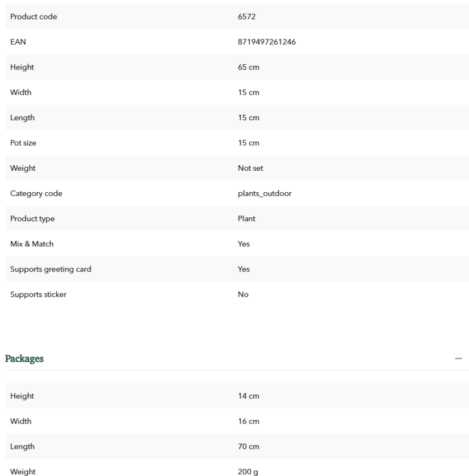
Task: Click the Weight value Not set
Action: coord(251,168)
